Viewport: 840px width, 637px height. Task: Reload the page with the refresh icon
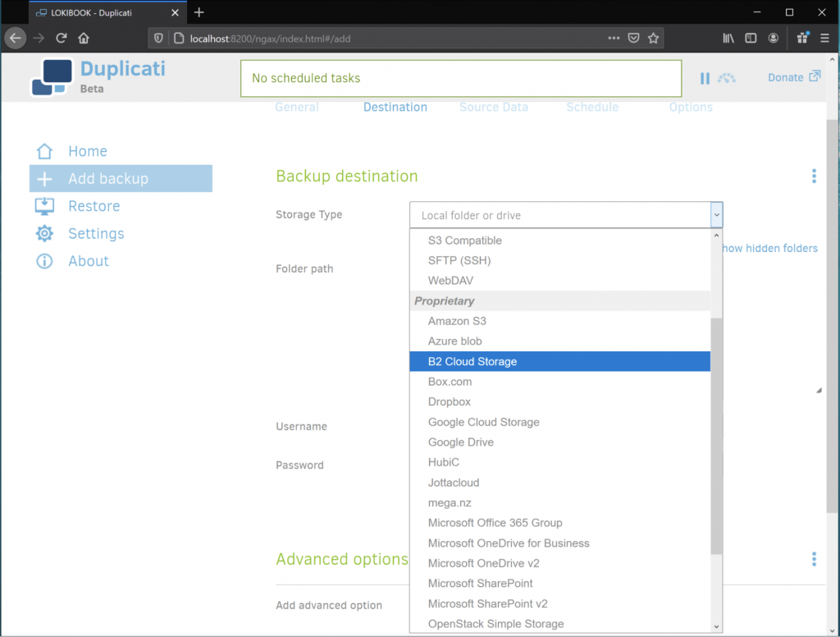pos(61,38)
